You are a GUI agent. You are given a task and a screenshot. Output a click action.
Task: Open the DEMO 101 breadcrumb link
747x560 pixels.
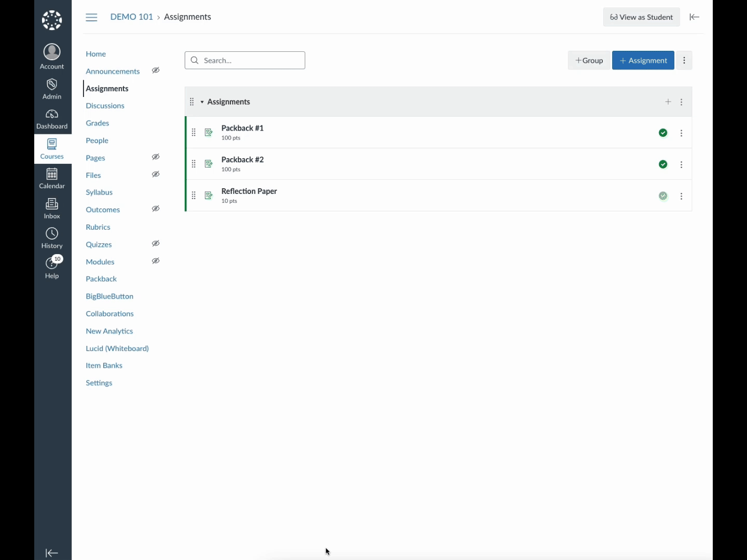pyautogui.click(x=132, y=17)
